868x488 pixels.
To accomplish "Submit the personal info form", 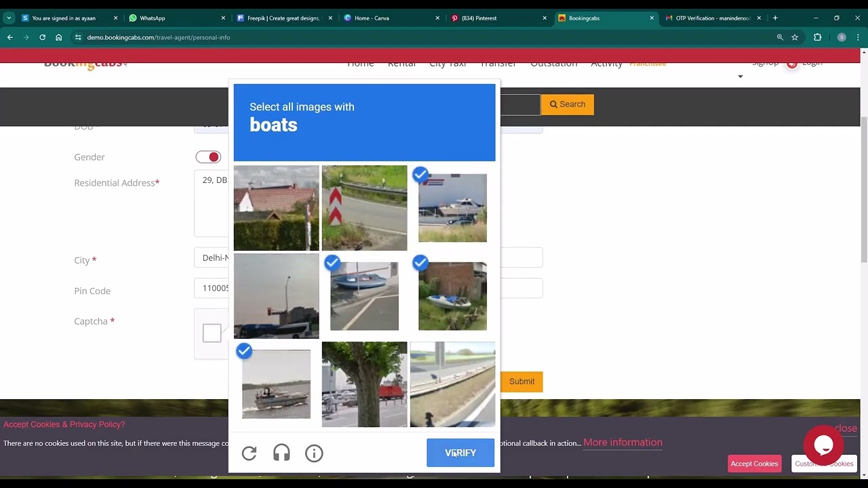I will 521,382.
